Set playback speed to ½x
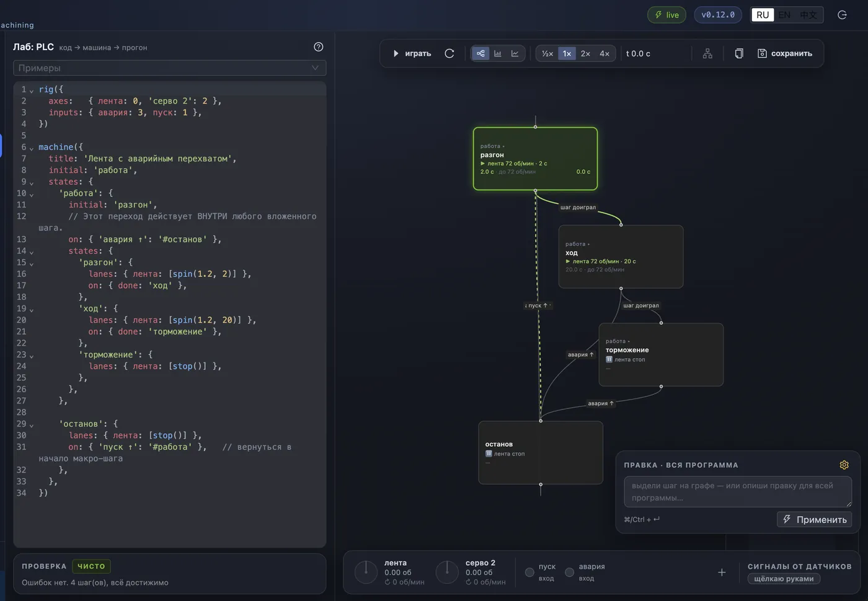 [547, 53]
